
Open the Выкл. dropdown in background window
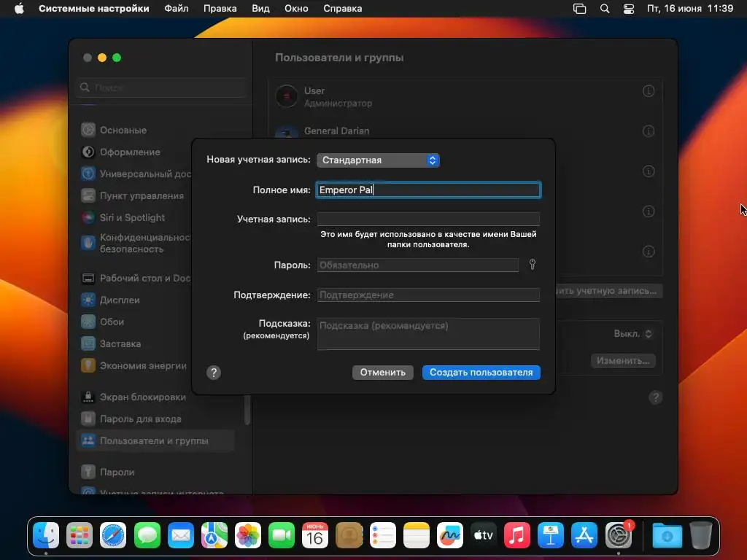click(x=633, y=334)
